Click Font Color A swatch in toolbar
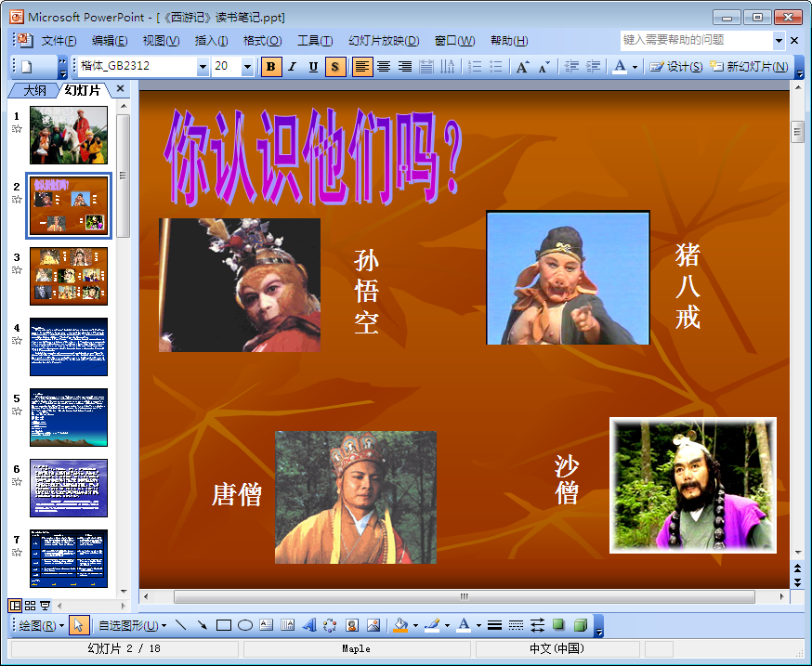The image size is (812, 666). (x=620, y=67)
